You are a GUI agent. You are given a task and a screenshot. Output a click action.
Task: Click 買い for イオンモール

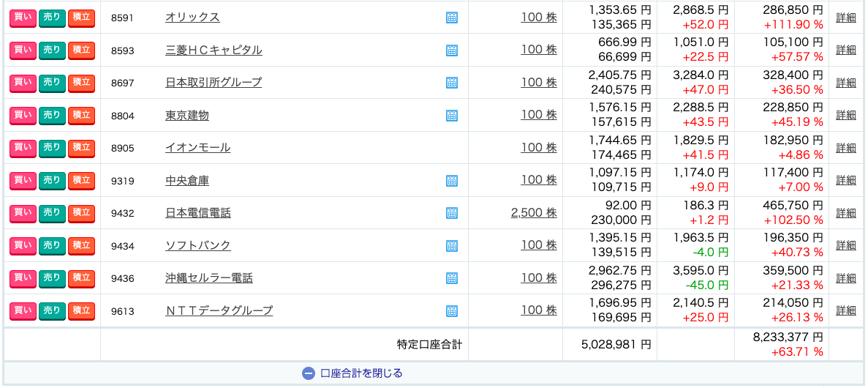point(23,148)
